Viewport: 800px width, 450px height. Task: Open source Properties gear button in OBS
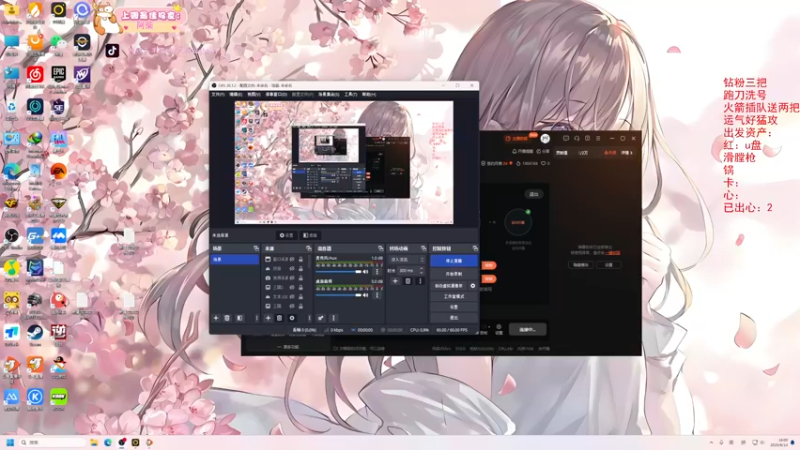[286, 235]
